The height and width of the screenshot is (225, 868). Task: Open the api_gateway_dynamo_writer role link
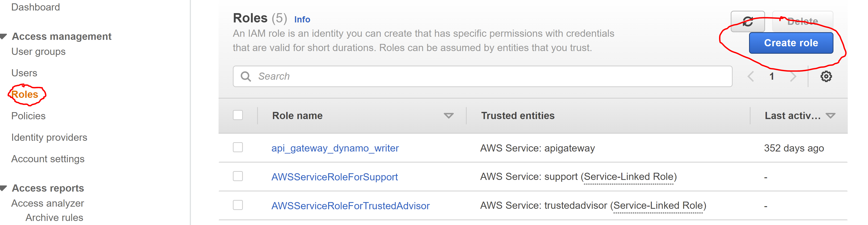click(335, 148)
